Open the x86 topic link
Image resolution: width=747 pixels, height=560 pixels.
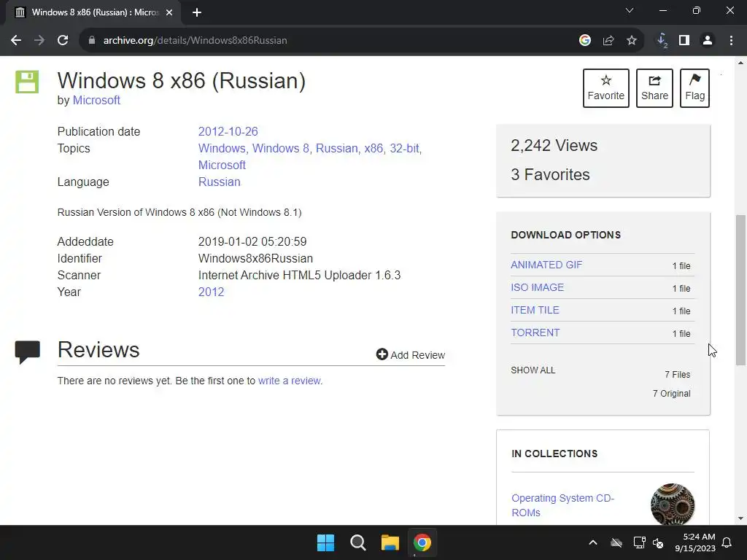373,148
